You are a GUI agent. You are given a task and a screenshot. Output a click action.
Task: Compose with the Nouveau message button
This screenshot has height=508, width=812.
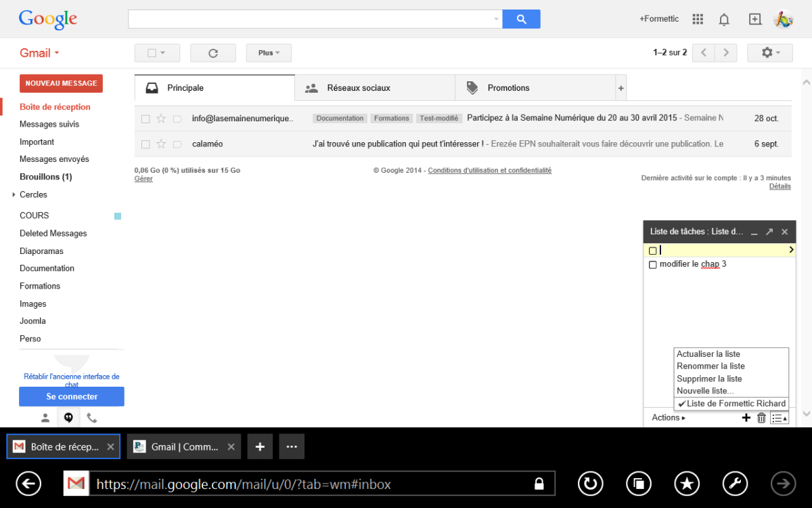(61, 83)
